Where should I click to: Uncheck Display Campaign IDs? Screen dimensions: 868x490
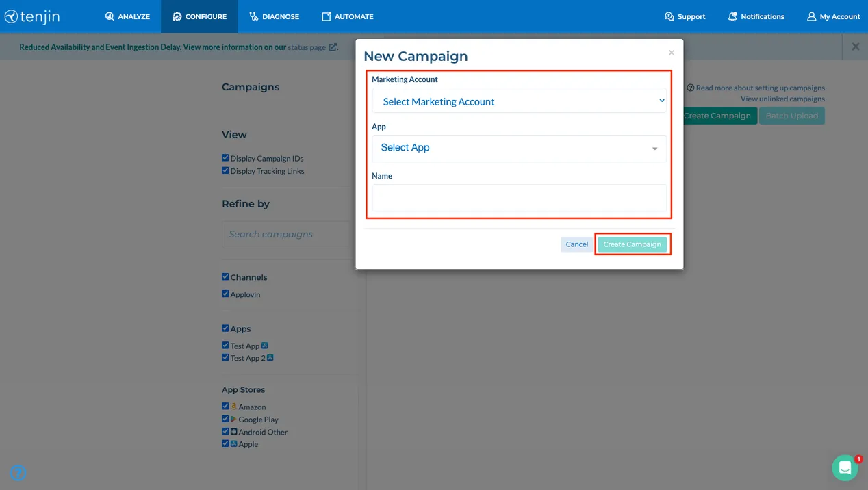pos(225,157)
